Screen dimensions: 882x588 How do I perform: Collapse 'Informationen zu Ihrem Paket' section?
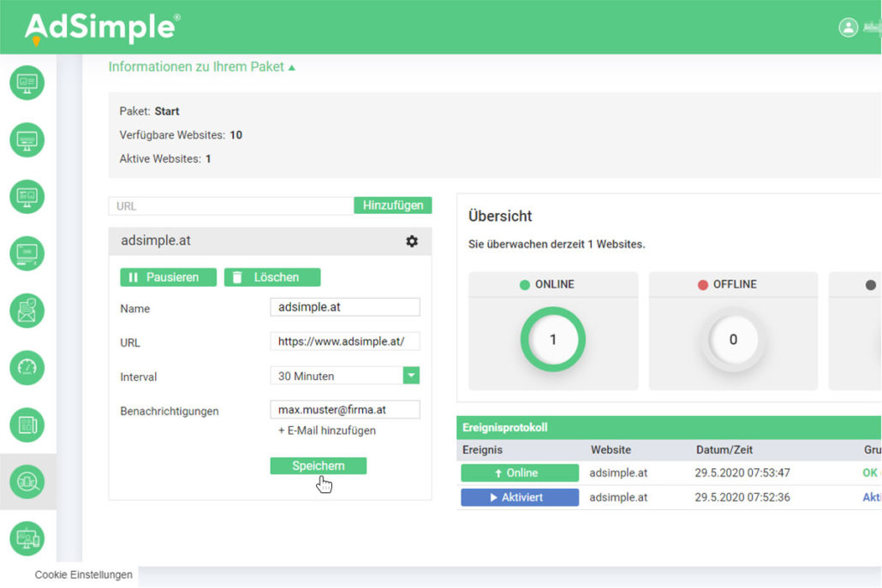tap(201, 67)
